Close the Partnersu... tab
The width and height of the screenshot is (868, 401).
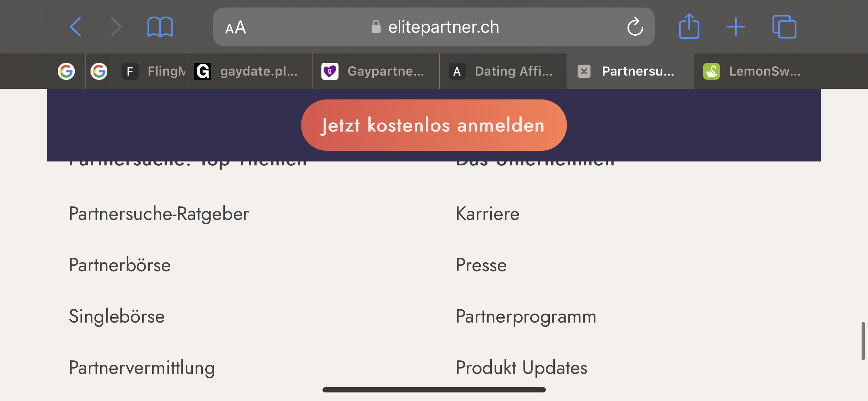coord(584,71)
